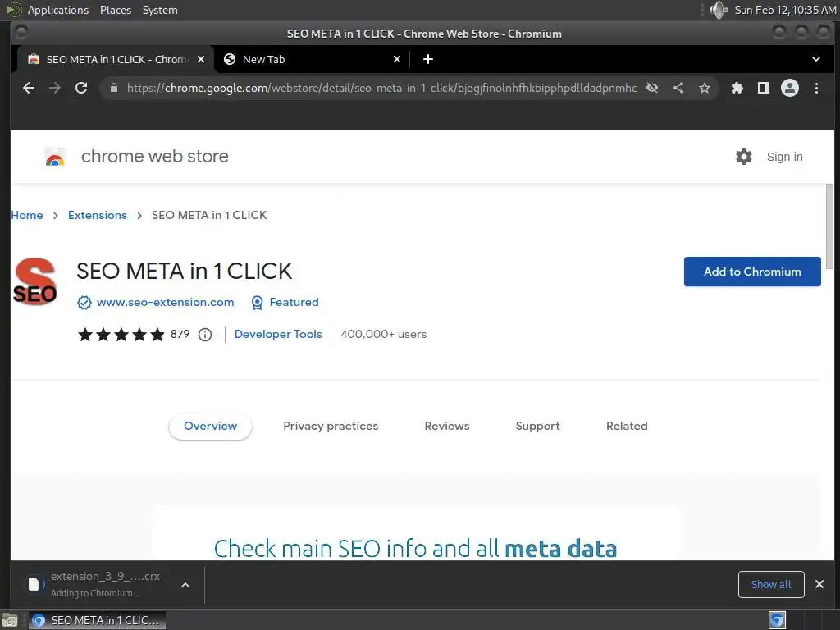840x630 pixels.
Task: Sign in to Chrome Web Store
Action: pyautogui.click(x=784, y=157)
